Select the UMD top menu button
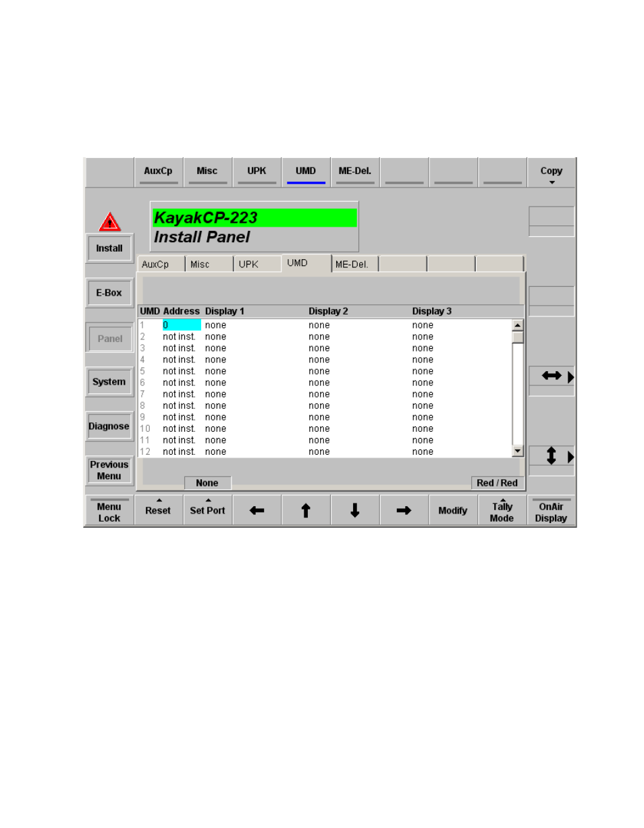Viewport: 644px width, 828px height. click(306, 173)
